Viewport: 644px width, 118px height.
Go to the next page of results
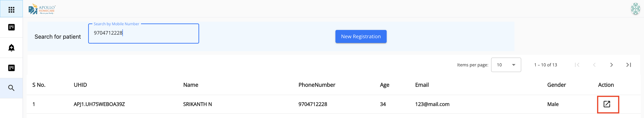tap(611, 65)
